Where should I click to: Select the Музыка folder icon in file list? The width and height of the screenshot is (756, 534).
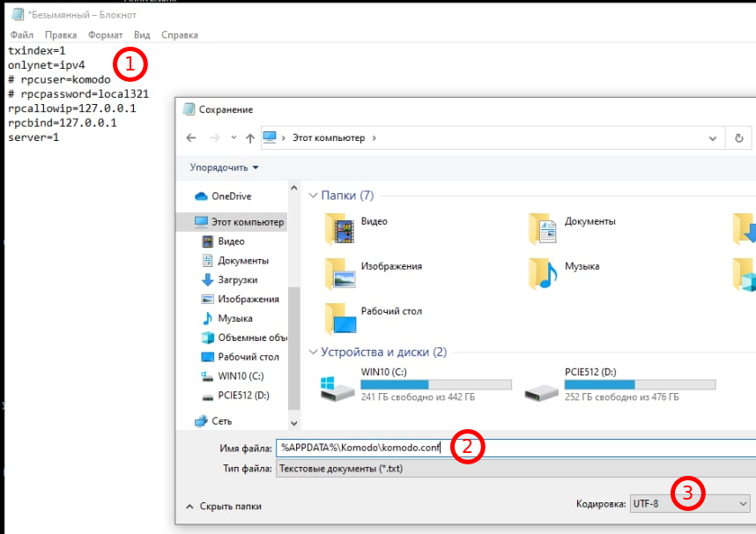coord(544,273)
